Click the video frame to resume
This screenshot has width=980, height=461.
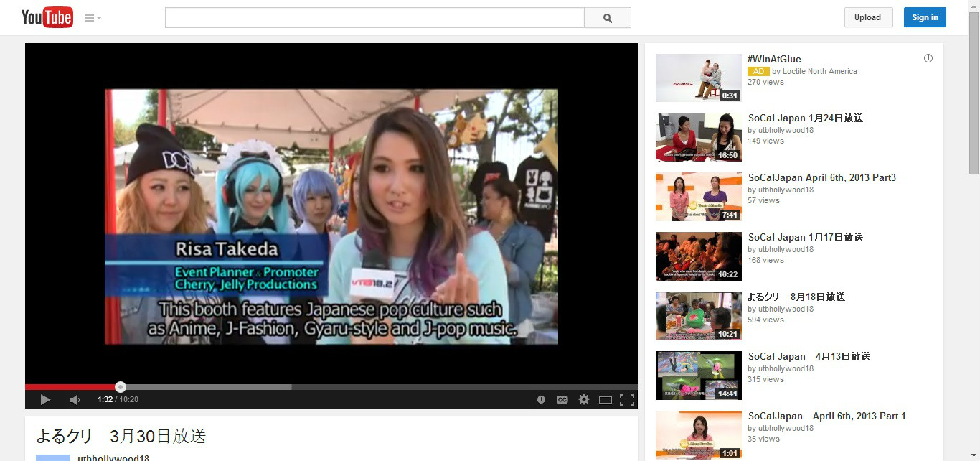pos(331,217)
